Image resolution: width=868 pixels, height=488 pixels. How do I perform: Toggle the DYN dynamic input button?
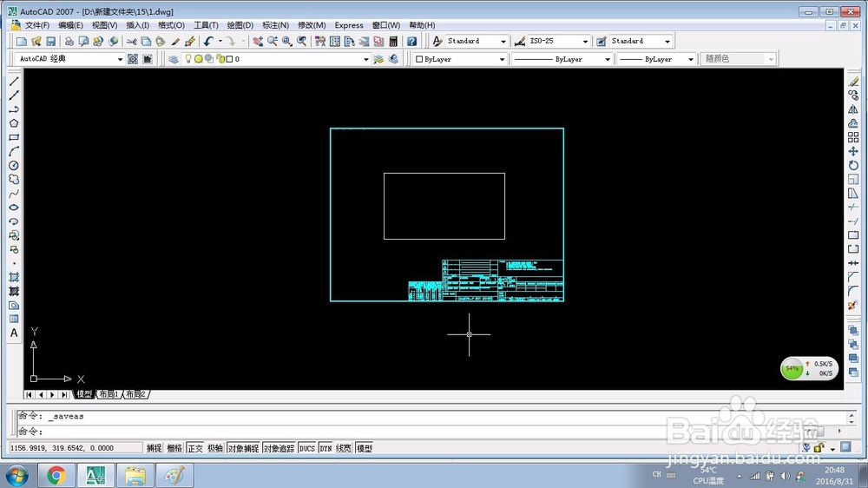pos(325,448)
